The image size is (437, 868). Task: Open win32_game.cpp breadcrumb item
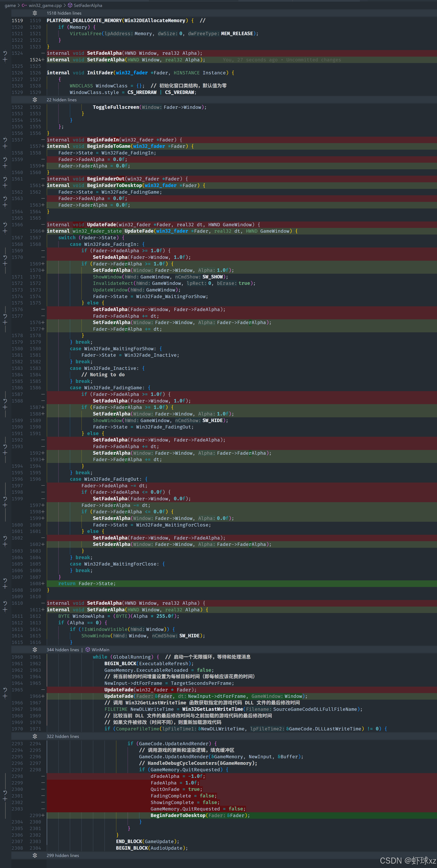point(45,5)
